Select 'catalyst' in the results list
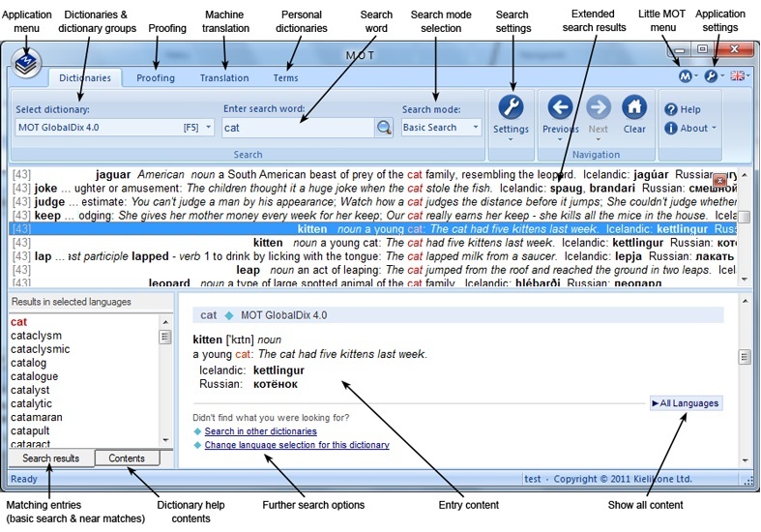The image size is (761, 532). point(30,390)
